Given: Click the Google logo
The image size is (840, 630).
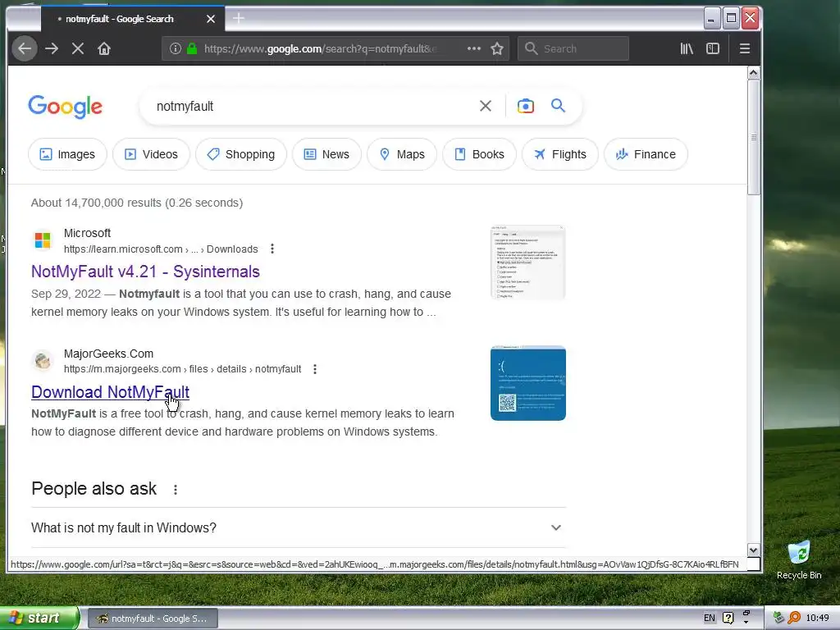Looking at the screenshot, I should pos(65,107).
